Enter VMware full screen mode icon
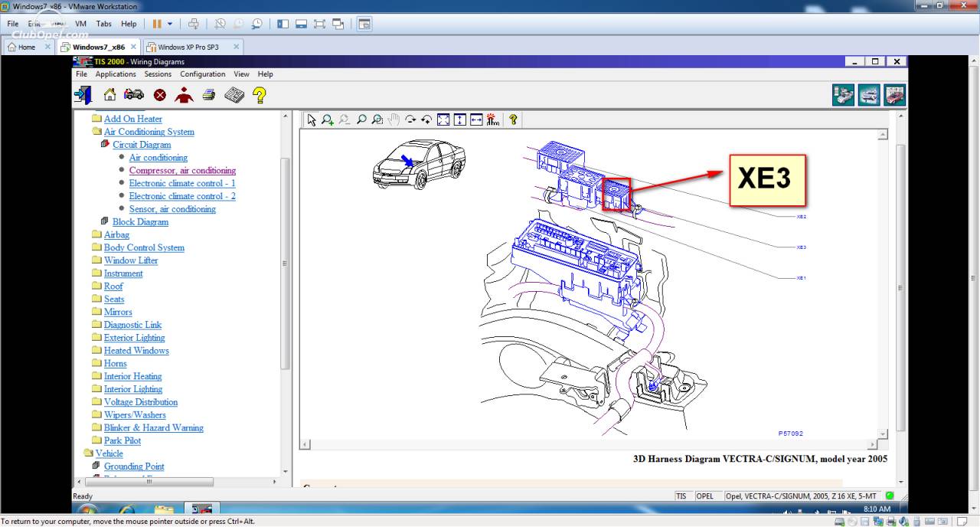Image resolution: width=980 pixels, height=527 pixels. [x=319, y=24]
